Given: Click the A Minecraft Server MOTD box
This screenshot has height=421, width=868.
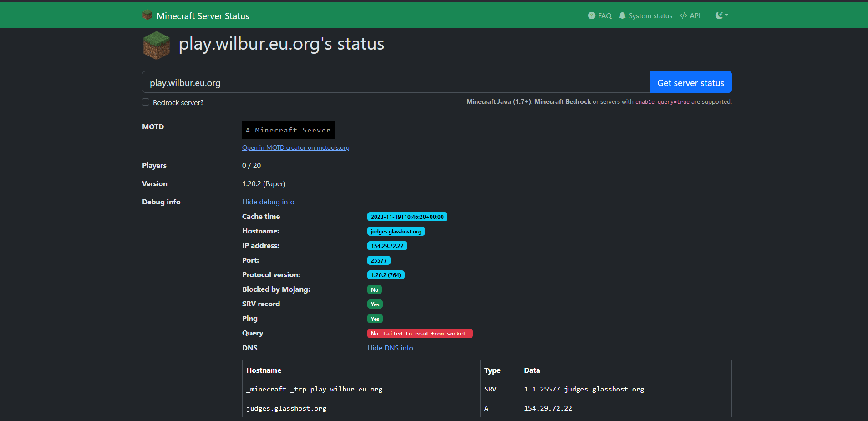Looking at the screenshot, I should click(288, 130).
